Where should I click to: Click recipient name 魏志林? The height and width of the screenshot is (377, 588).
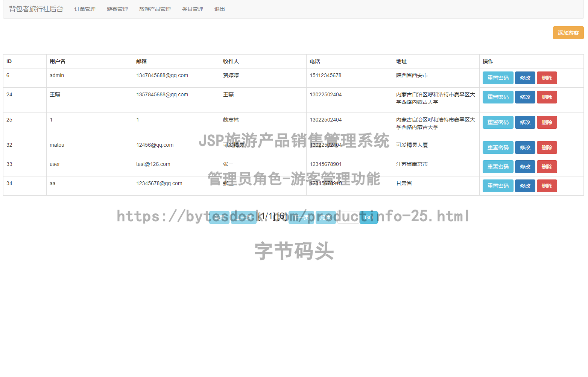pos(231,120)
